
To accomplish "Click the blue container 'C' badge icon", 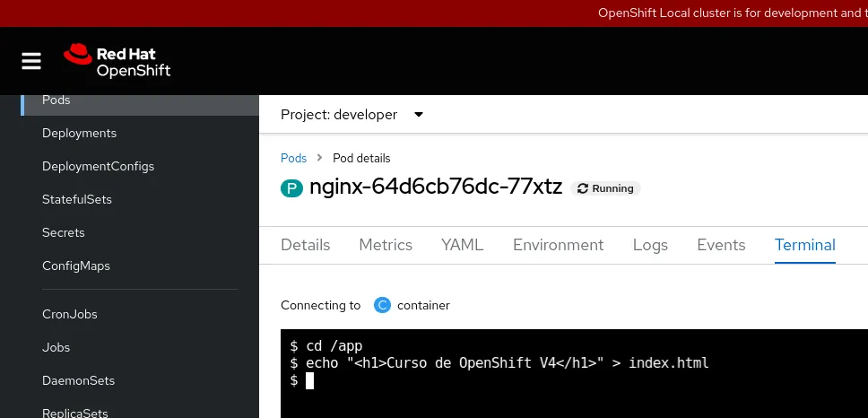I will (x=382, y=305).
